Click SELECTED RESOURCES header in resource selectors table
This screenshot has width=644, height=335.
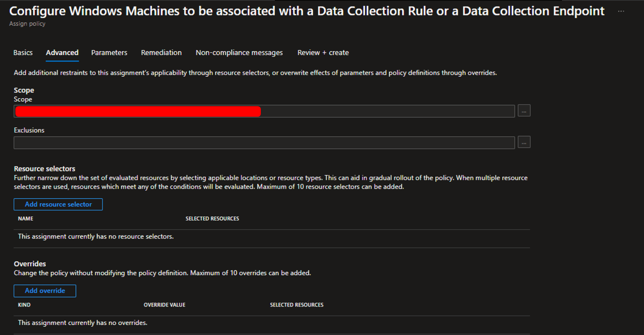(212, 219)
